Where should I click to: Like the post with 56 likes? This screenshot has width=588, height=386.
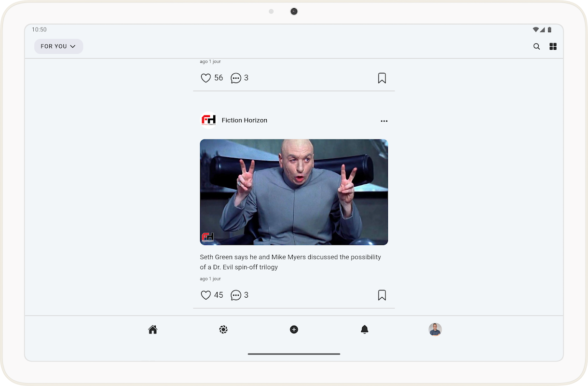coord(206,78)
